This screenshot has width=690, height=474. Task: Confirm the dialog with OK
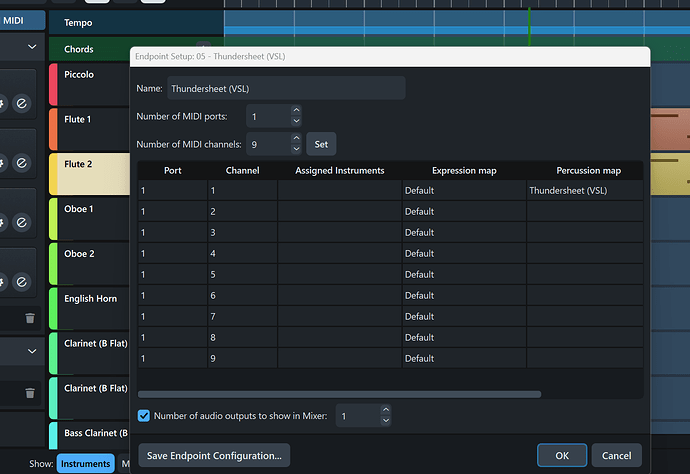[x=562, y=455]
